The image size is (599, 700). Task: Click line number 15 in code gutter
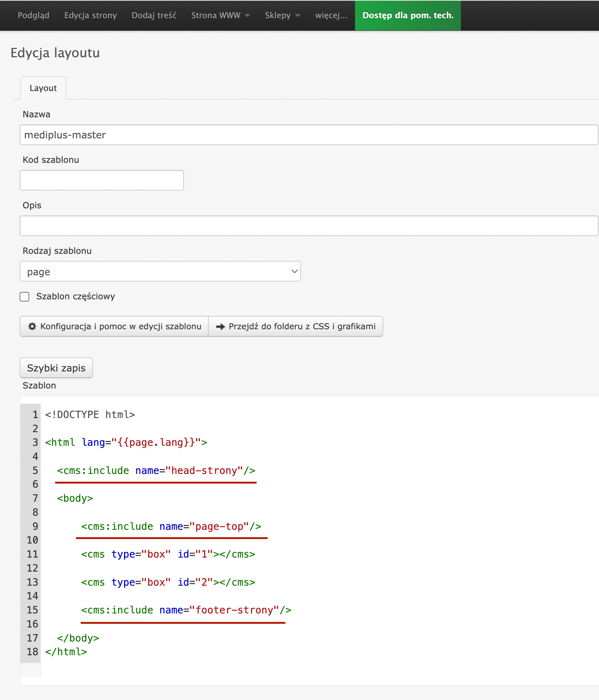[x=32, y=610]
